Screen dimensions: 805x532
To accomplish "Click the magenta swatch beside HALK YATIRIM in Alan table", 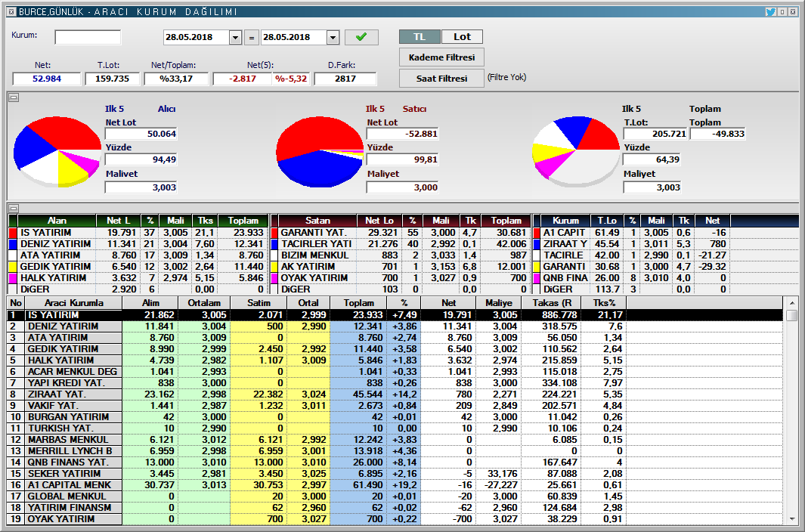I will (14, 278).
